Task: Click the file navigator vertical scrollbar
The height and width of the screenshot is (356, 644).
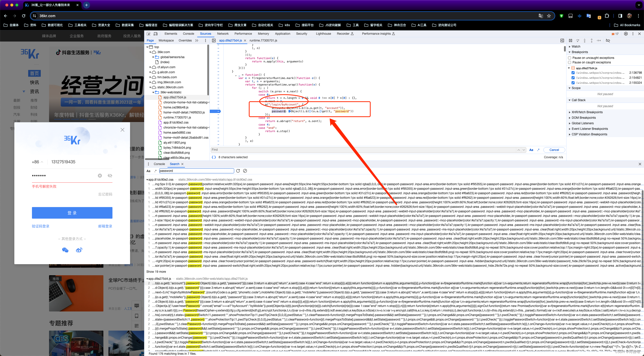Action: click(x=208, y=70)
